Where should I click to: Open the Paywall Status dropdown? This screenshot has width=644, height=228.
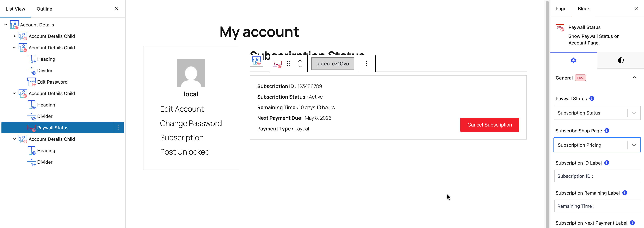597,113
